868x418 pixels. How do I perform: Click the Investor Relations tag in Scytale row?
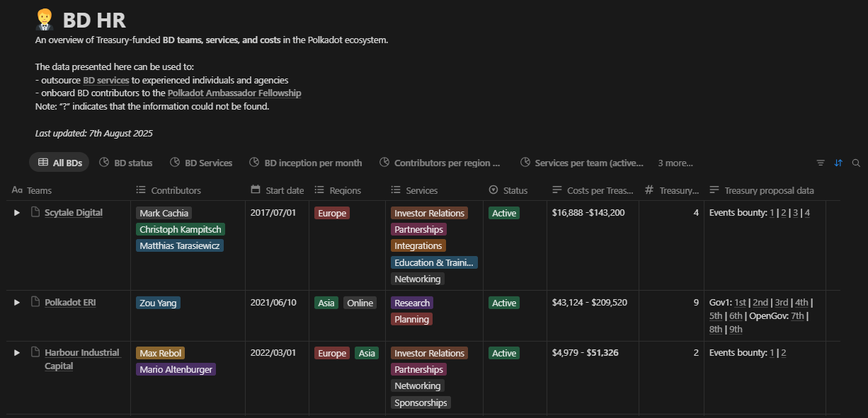[428, 213]
